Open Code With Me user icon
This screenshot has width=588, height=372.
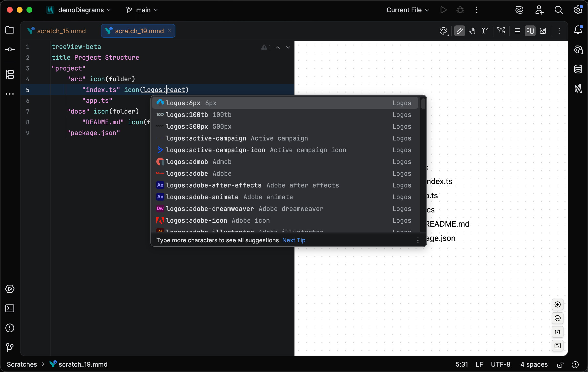[x=539, y=10]
